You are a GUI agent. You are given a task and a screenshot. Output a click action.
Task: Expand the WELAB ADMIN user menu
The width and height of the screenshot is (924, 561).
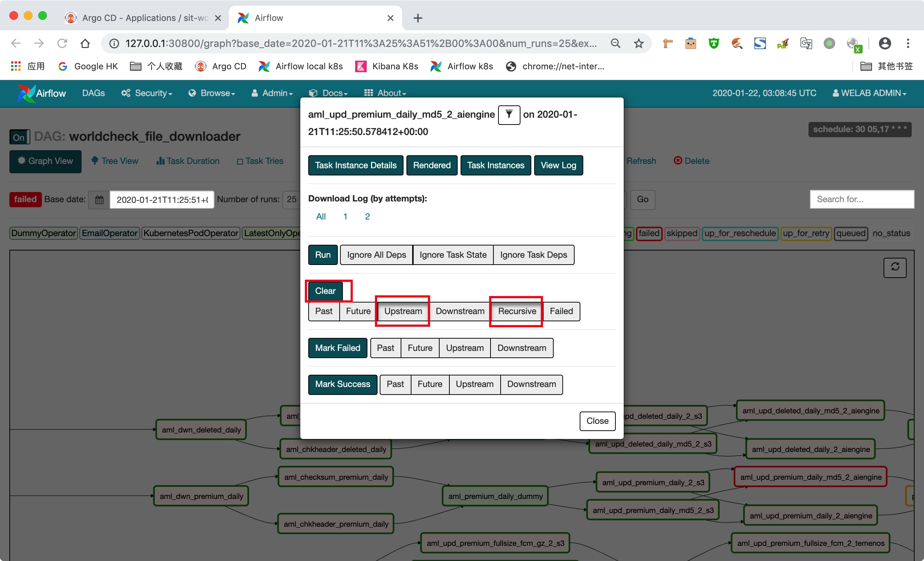click(x=869, y=93)
